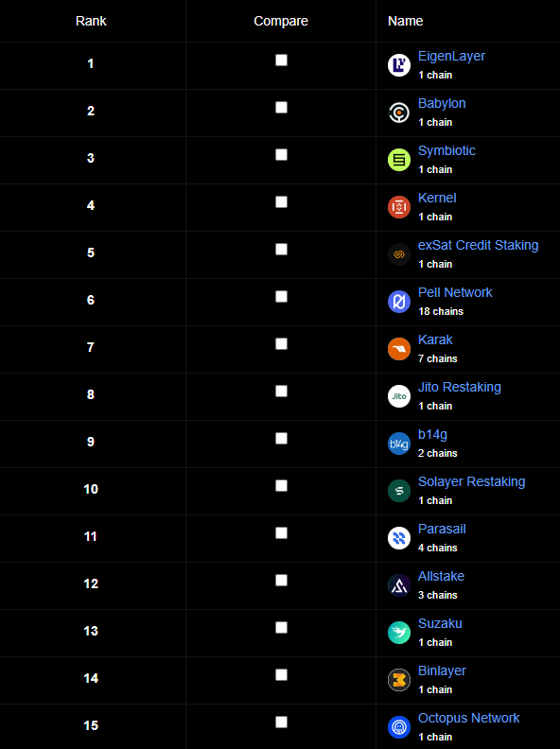The image size is (560, 749).
Task: Click the Babylon protocol logo
Action: pos(399,113)
